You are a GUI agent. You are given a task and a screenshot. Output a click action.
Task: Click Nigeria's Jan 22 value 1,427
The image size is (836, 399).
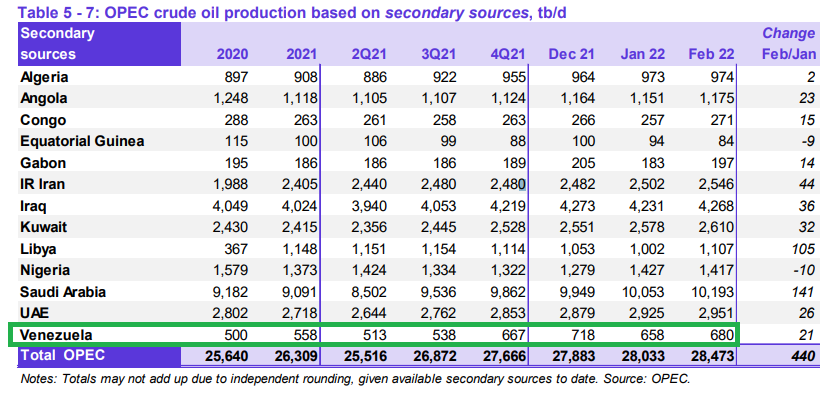point(647,270)
